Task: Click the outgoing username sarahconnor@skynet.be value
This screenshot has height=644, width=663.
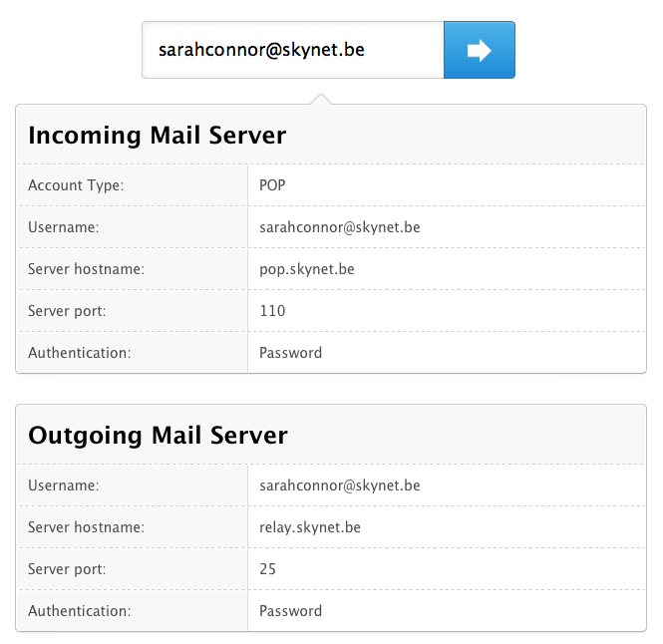Action: click(340, 485)
